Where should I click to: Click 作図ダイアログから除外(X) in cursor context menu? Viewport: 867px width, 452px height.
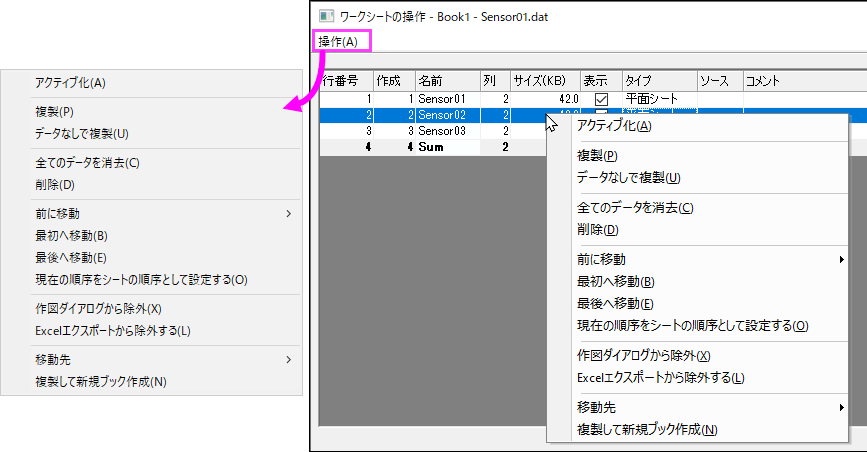coord(644,356)
